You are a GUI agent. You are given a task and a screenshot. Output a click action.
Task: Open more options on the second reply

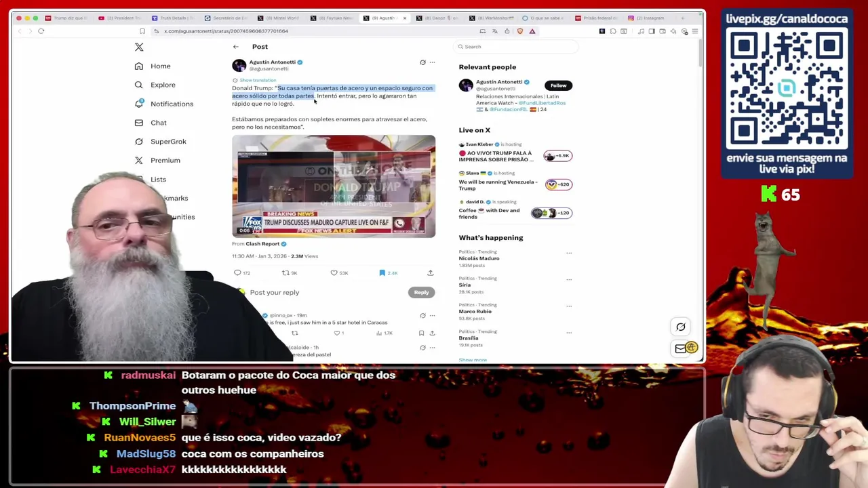coord(432,348)
